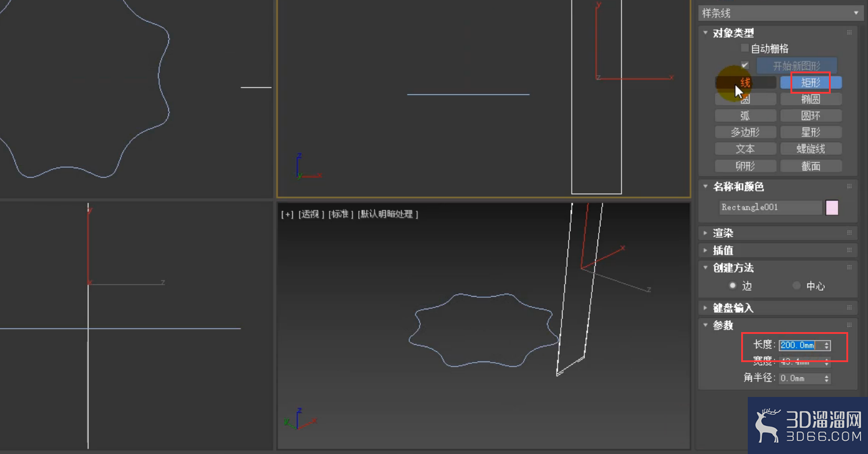The height and width of the screenshot is (454, 868).
Task: Enable the 自动栅格 checkbox
Action: click(745, 48)
